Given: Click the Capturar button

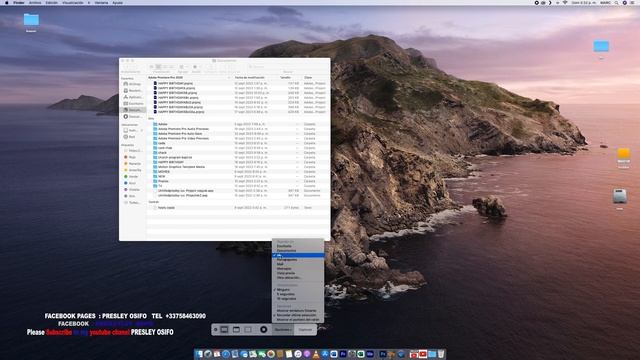Looking at the screenshot, I should tap(305, 329).
